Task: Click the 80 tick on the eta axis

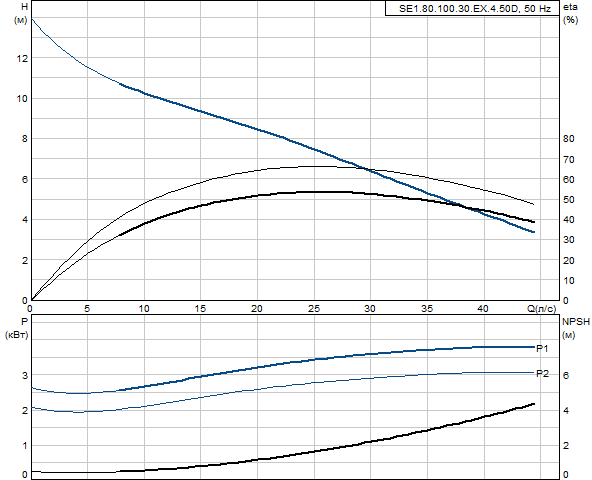Action: 569,139
